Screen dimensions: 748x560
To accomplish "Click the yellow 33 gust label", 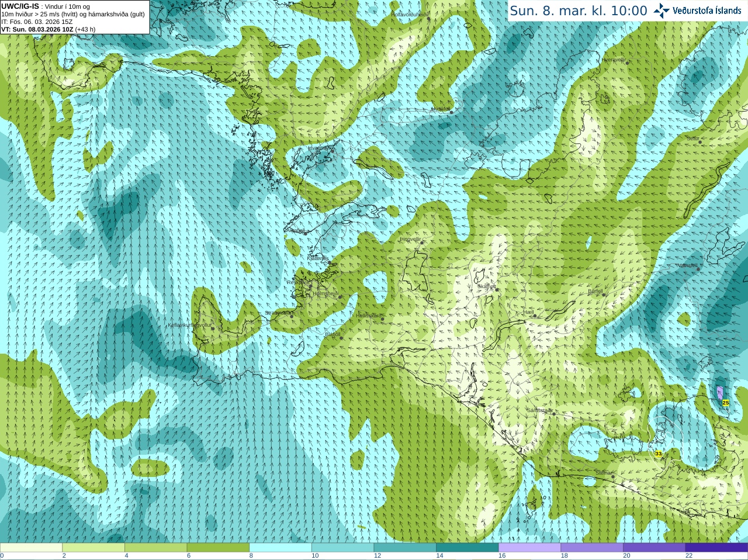I will click(659, 454).
